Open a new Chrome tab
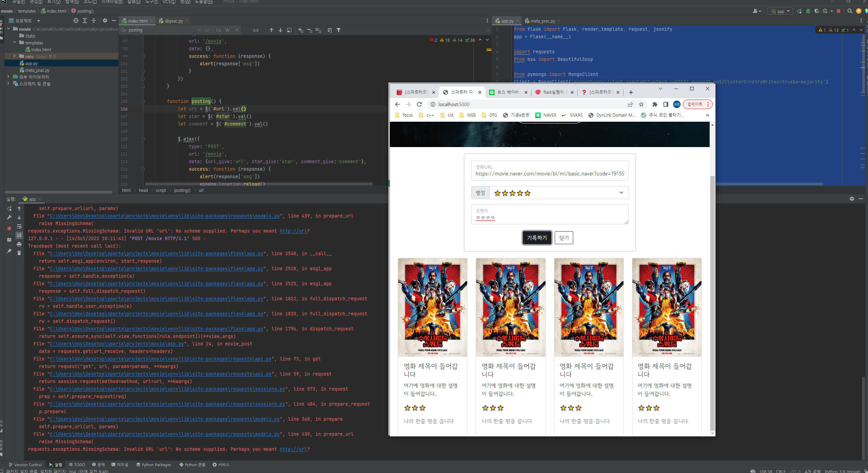 click(631, 92)
